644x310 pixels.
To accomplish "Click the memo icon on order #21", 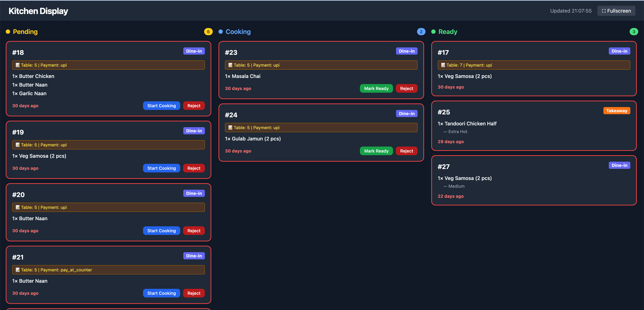I will pyautogui.click(x=17, y=270).
